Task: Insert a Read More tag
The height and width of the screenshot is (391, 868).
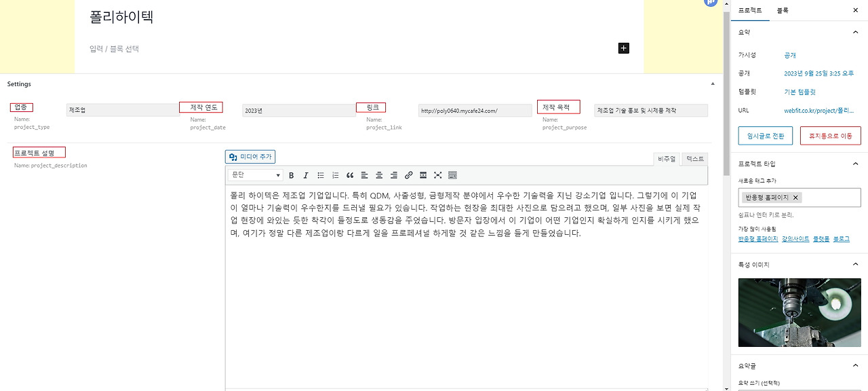Action: pyautogui.click(x=422, y=175)
